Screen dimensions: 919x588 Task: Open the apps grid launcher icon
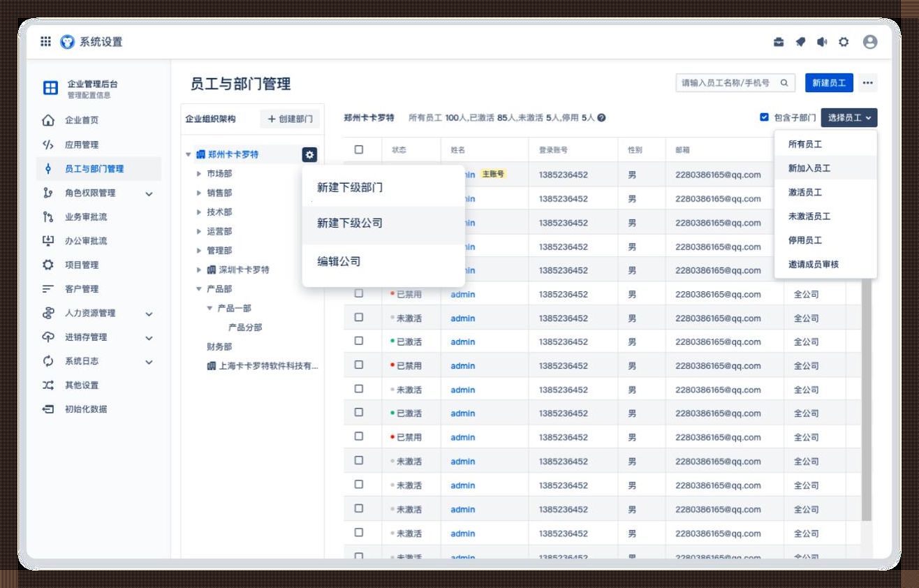pyautogui.click(x=45, y=42)
